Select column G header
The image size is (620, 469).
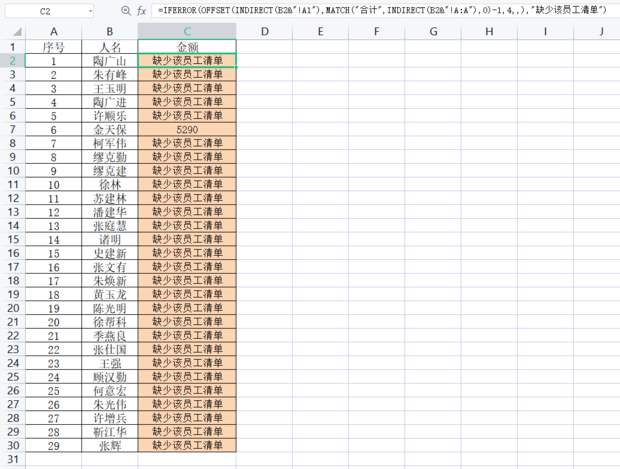pyautogui.click(x=433, y=31)
